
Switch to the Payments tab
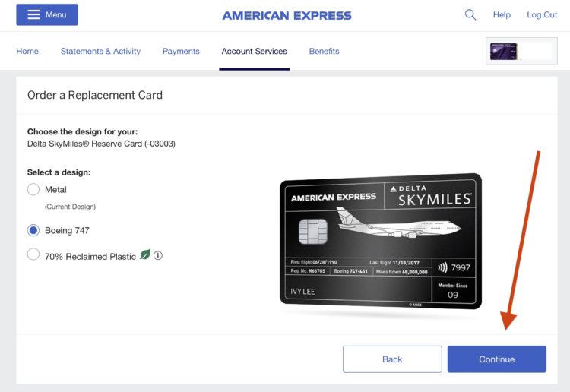181,52
